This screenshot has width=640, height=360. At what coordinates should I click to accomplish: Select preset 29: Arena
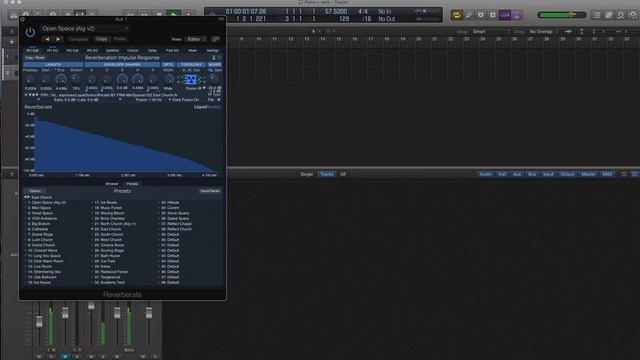click(102, 267)
